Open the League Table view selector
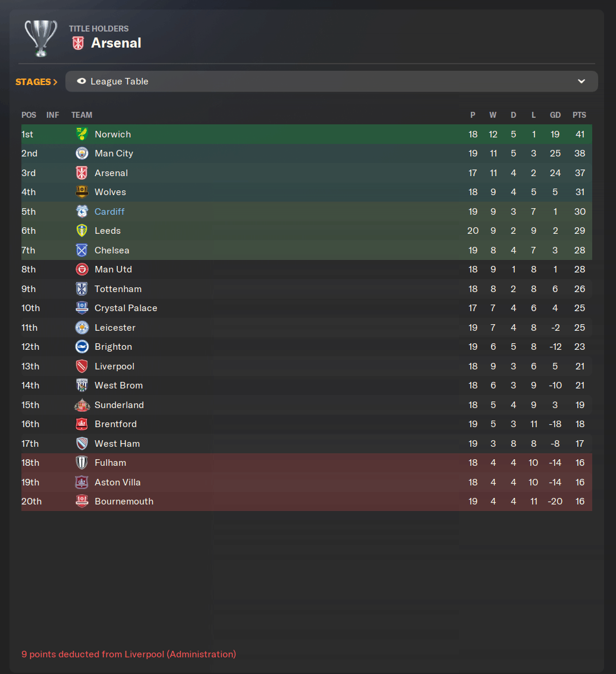Screen dimensions: 616x674 pos(331,81)
